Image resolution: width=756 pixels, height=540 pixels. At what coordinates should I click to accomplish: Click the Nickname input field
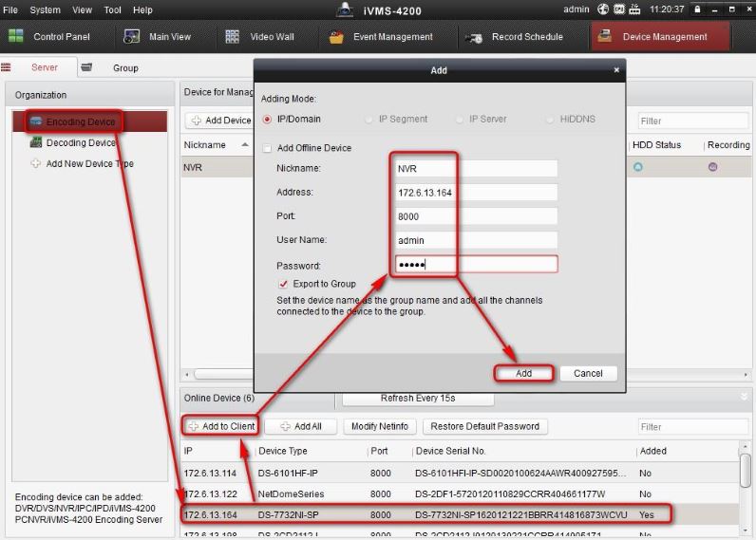[476, 169]
